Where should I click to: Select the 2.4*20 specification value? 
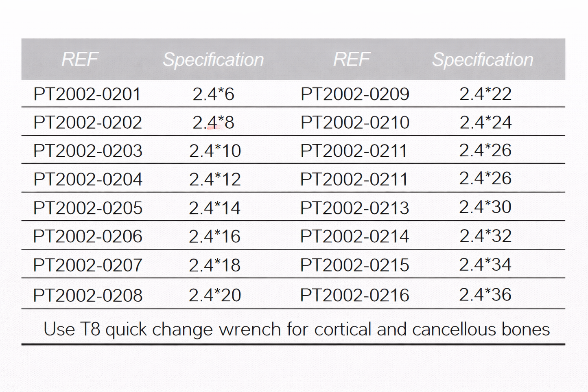pyautogui.click(x=215, y=295)
